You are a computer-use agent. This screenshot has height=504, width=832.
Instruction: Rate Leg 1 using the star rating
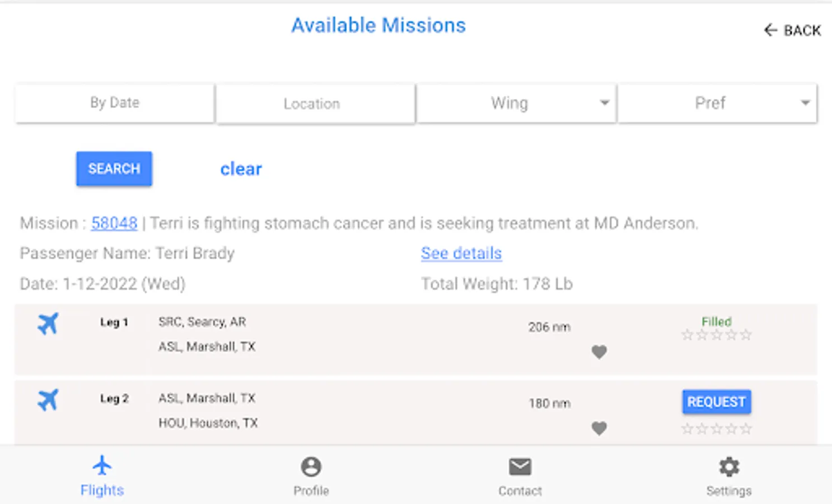click(716, 335)
